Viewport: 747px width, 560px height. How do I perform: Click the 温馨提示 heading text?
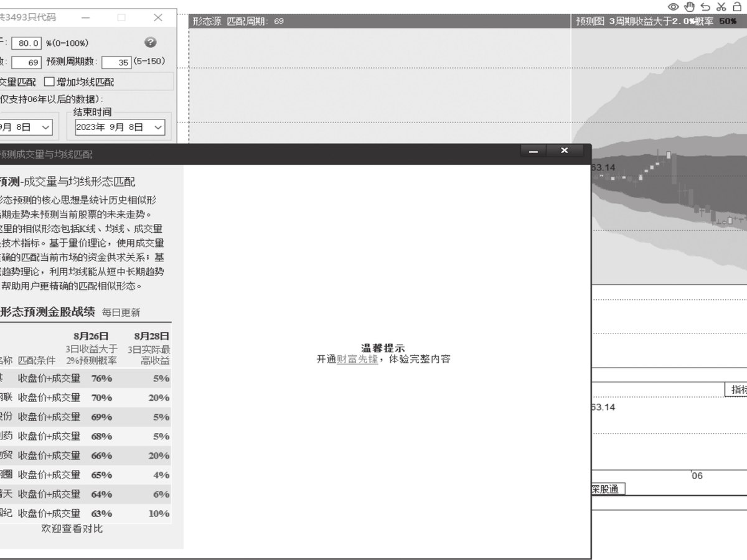point(383,348)
